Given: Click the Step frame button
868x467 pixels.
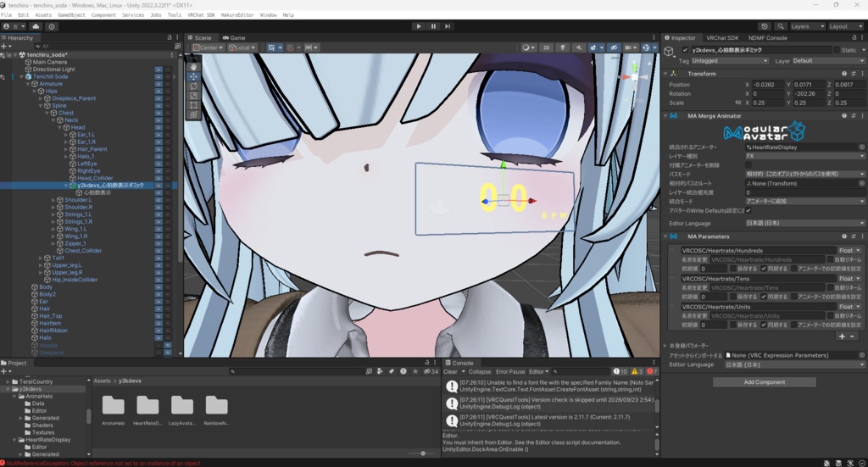Looking at the screenshot, I should 448,26.
